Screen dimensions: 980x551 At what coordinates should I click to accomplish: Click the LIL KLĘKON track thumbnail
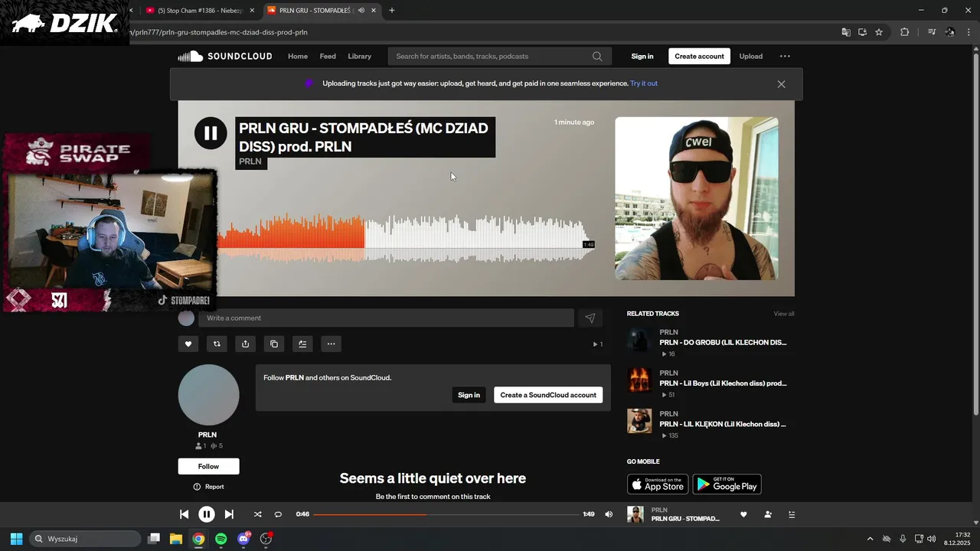click(x=639, y=421)
